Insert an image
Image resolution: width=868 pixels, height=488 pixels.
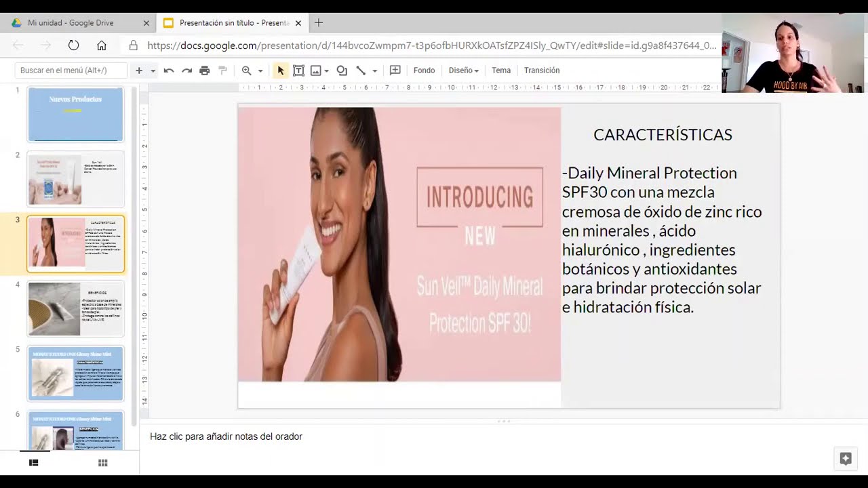[315, 70]
